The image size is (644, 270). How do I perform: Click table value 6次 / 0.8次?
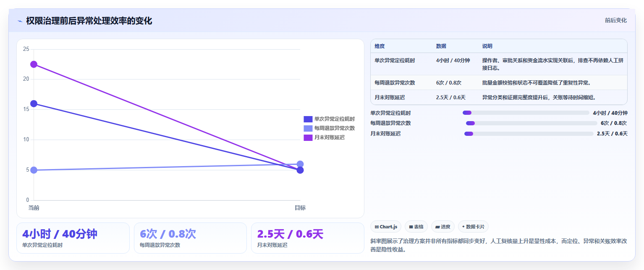click(449, 82)
